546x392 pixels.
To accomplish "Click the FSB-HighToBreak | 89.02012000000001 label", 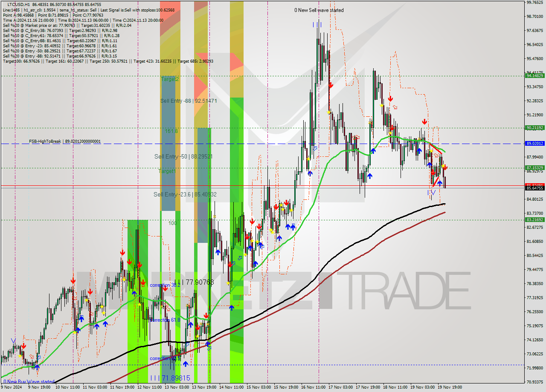I will (65, 141).
